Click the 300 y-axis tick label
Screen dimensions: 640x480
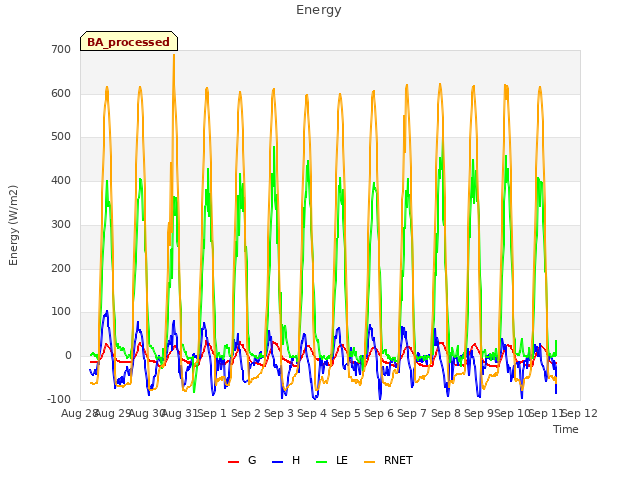click(61, 224)
